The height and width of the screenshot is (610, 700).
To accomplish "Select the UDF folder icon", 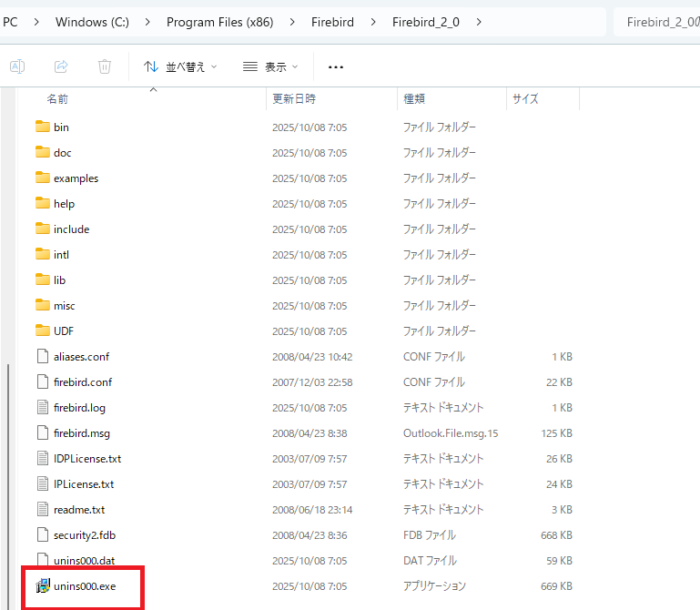I will pos(42,330).
